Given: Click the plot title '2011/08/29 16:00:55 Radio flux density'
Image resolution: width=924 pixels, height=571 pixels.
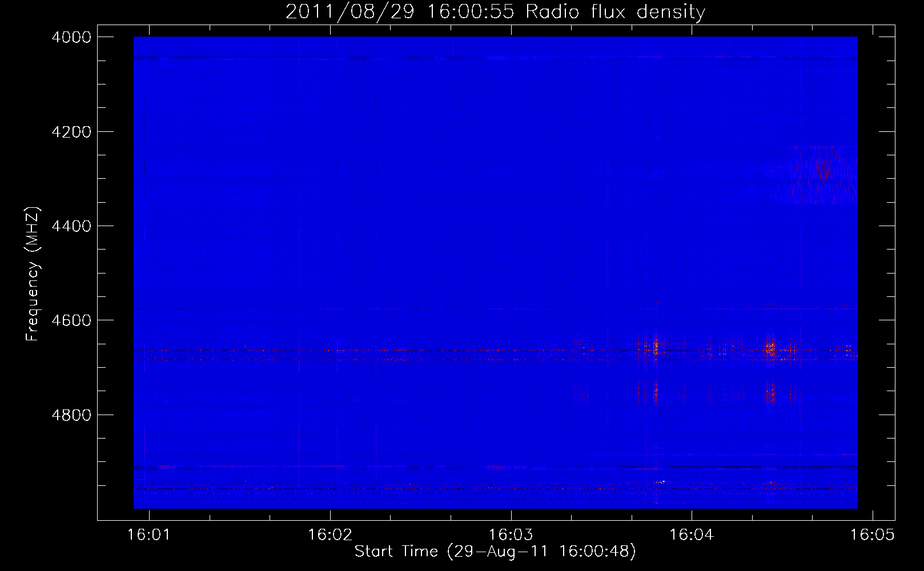Looking at the screenshot, I should [x=495, y=11].
